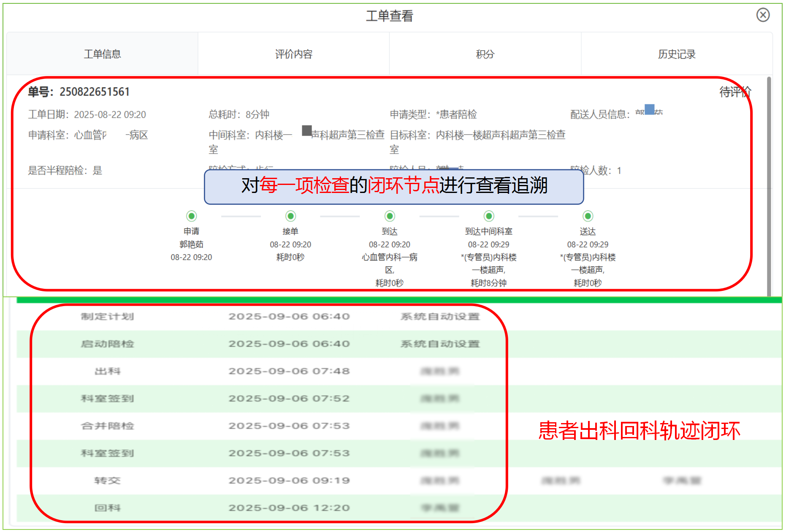Click the work order details vertical scrollbar

769,186
